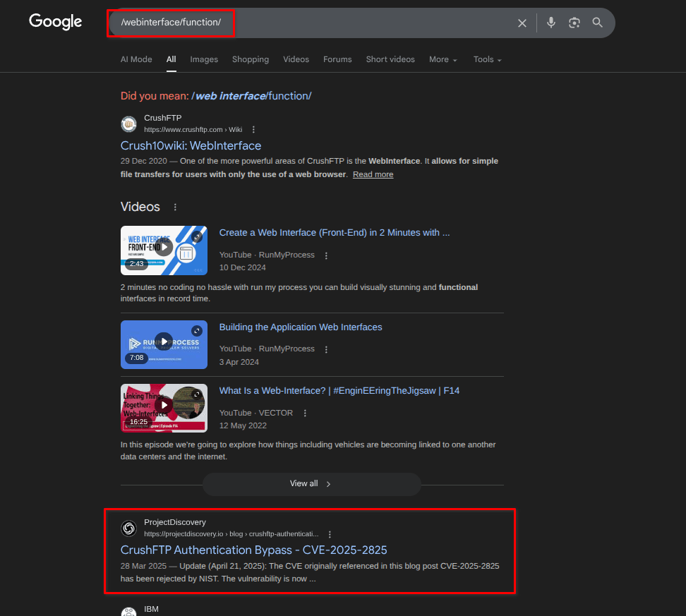
Task: Click the CrushFTP site favicon
Action: [x=128, y=123]
